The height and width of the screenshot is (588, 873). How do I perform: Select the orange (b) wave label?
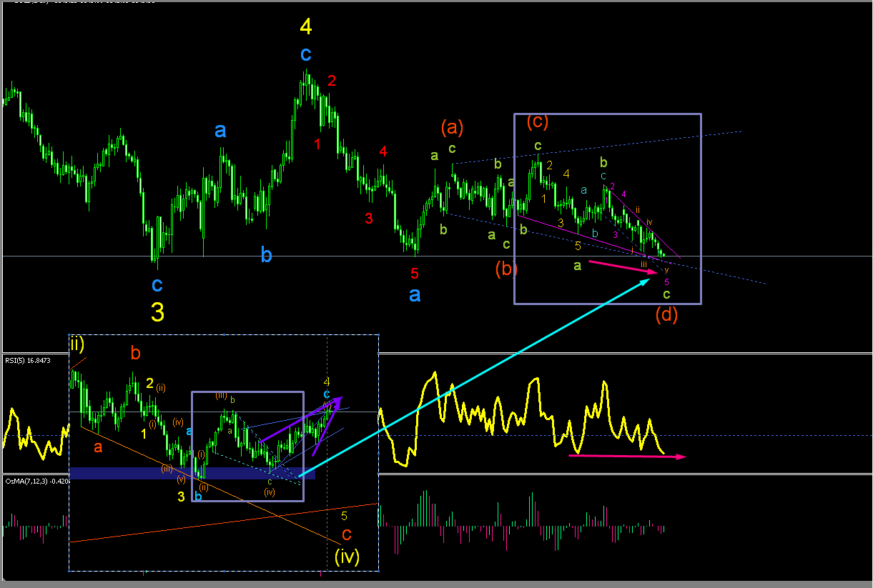pos(507,269)
